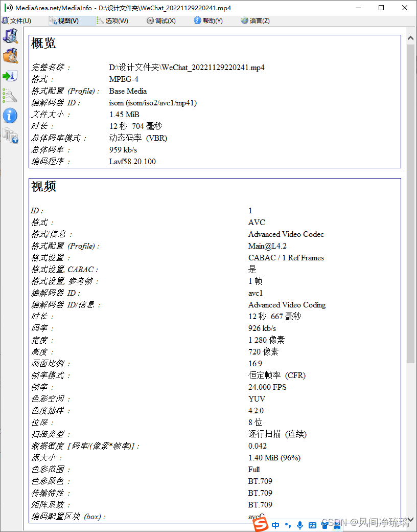The image size is (417, 532).
Task: Click the MediaInfo title bar app icon
Action: 9,8
